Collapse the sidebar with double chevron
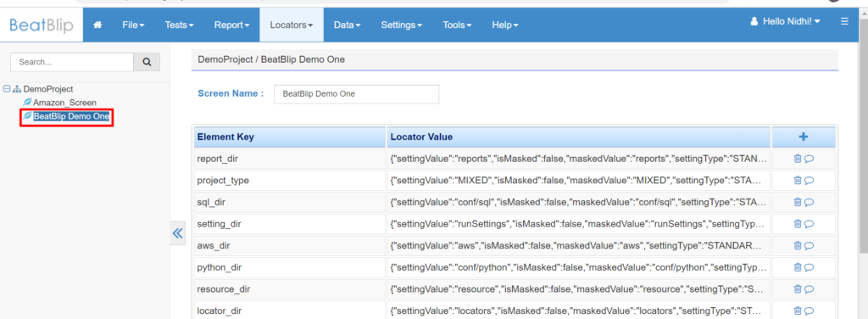The height and width of the screenshot is (319, 868). 178,233
